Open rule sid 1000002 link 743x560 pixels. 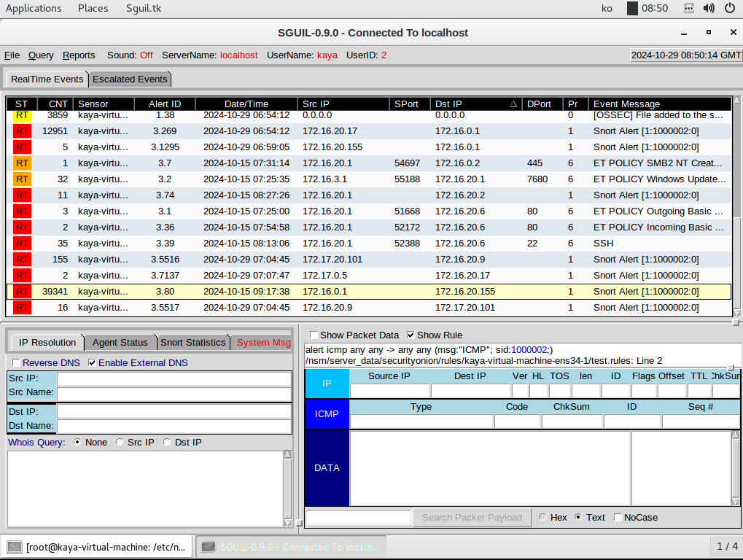tap(529, 350)
